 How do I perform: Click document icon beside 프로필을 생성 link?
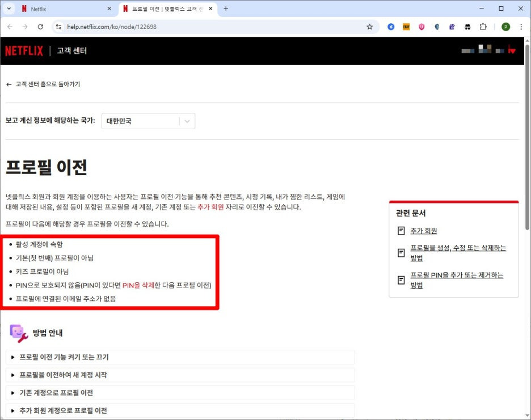pyautogui.click(x=401, y=253)
